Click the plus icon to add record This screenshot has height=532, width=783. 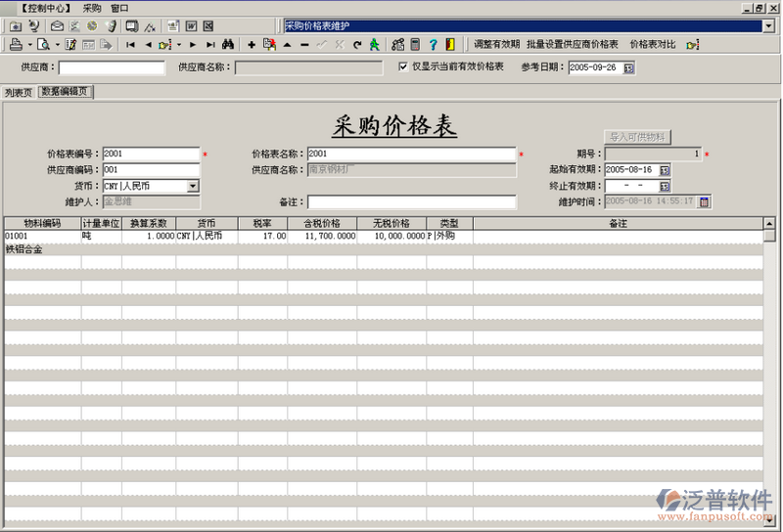tap(252, 45)
